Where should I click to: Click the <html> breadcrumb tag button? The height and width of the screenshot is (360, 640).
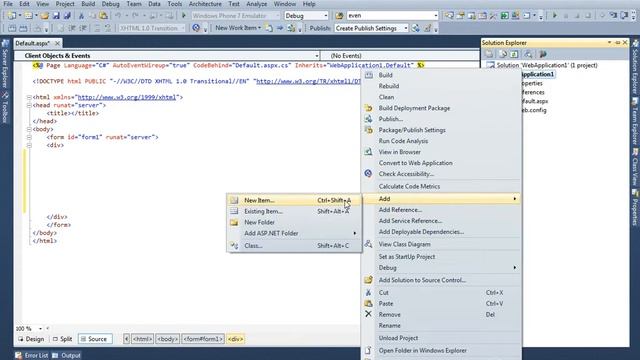pyautogui.click(x=142, y=339)
